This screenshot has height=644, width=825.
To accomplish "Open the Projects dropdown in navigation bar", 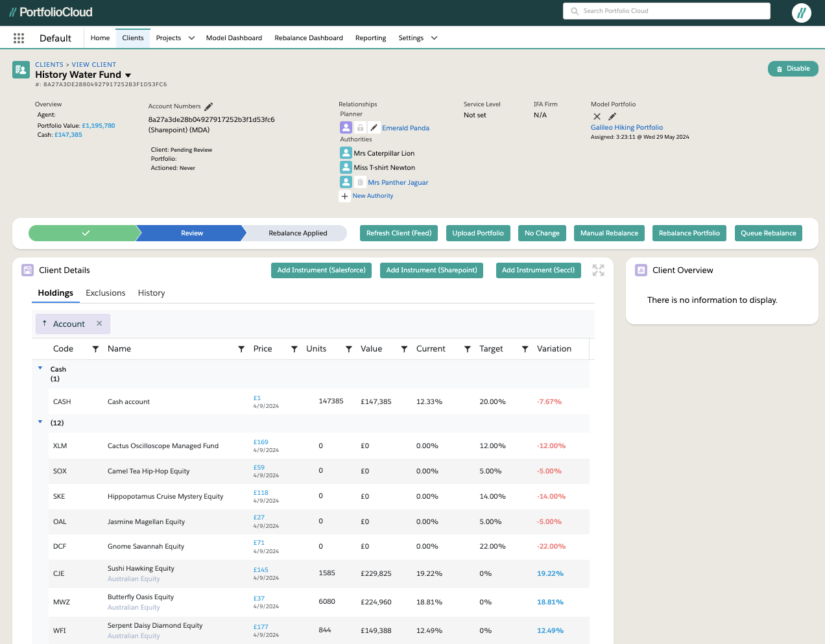I will point(191,38).
